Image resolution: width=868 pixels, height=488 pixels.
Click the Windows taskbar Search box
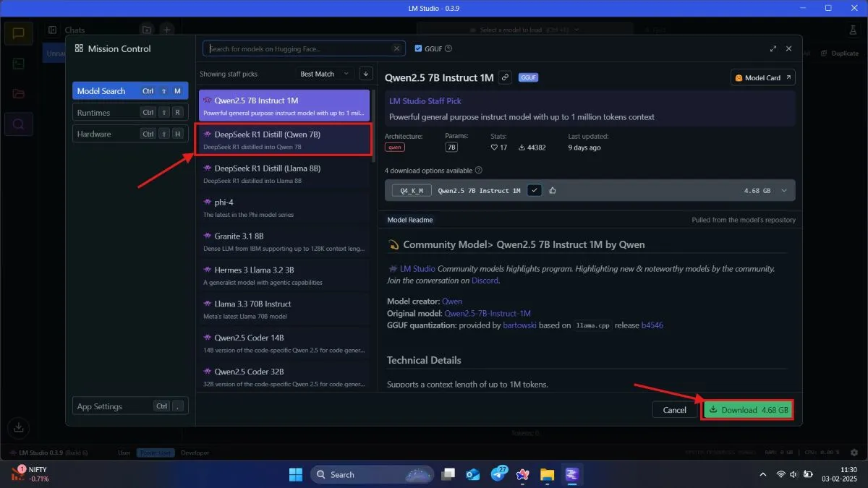pyautogui.click(x=372, y=474)
